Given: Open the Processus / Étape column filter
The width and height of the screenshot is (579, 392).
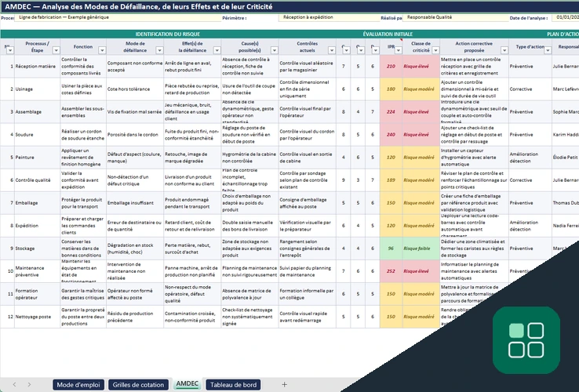Looking at the screenshot, I should [56, 50].
